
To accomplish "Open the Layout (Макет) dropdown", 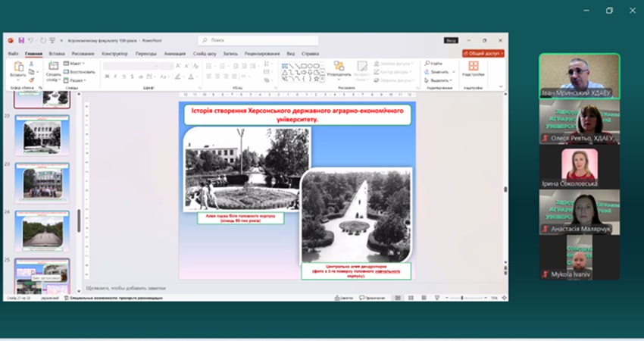I will [74, 64].
